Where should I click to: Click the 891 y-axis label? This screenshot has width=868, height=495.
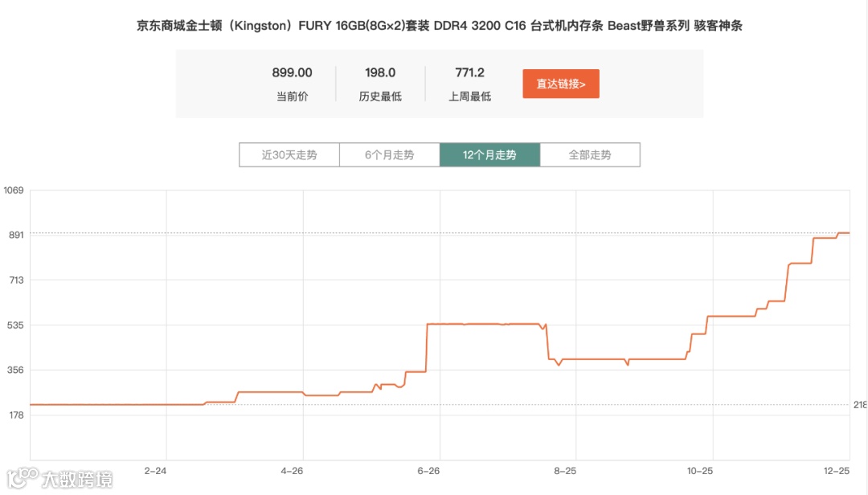click(16, 235)
